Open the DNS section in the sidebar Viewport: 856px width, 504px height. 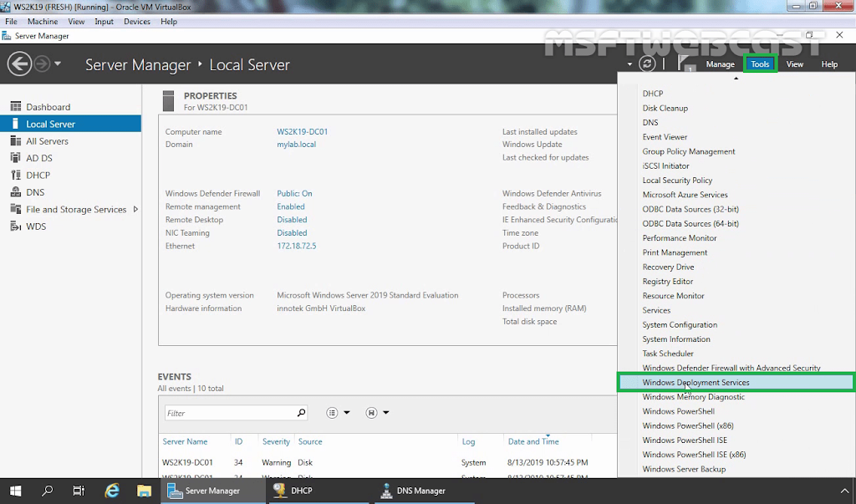35,191
